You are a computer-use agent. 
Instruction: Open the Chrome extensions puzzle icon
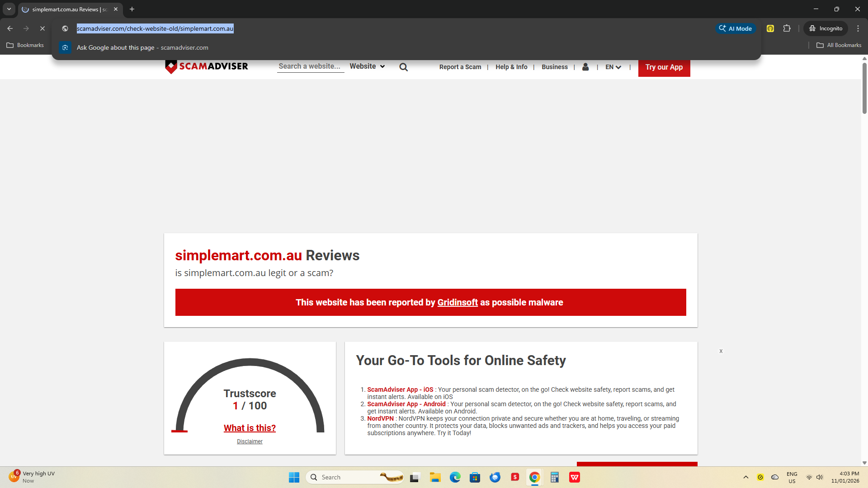coord(787,28)
